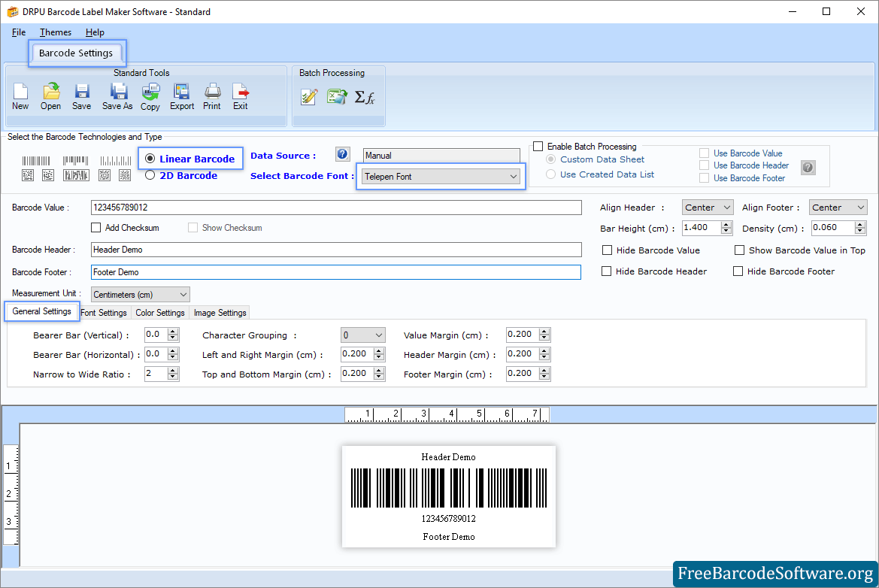Expand the Measurement Unit dropdown

click(x=140, y=294)
